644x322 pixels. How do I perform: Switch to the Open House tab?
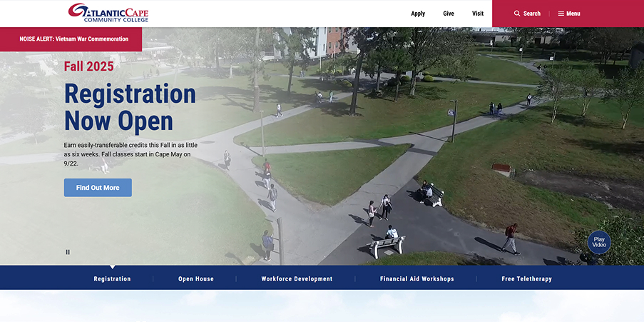coord(196,279)
